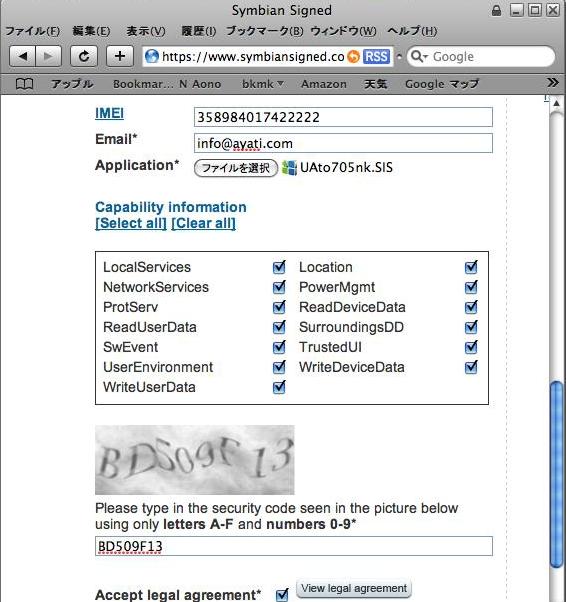566x602 pixels.
Task: Click the Select all link
Action: click(131, 223)
